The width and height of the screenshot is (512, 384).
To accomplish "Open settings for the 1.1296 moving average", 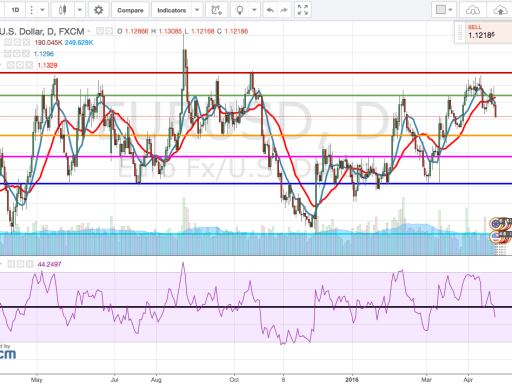I will coord(17,54).
